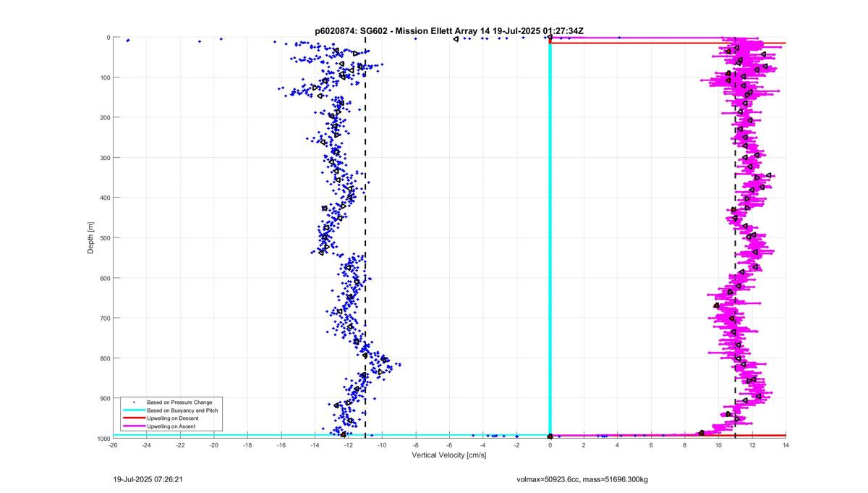Click depth-axis tick label '300'
868x493 pixels.
104,158
